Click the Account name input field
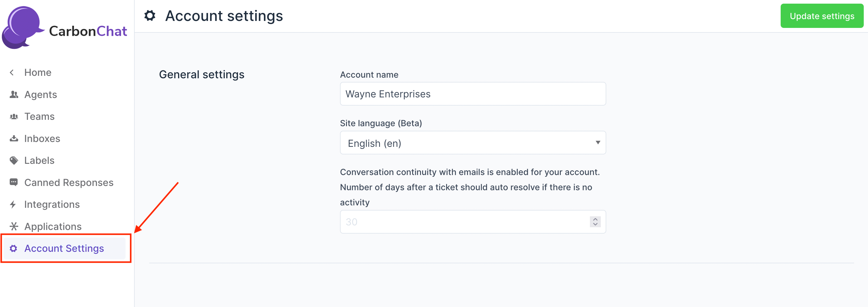 click(x=473, y=94)
